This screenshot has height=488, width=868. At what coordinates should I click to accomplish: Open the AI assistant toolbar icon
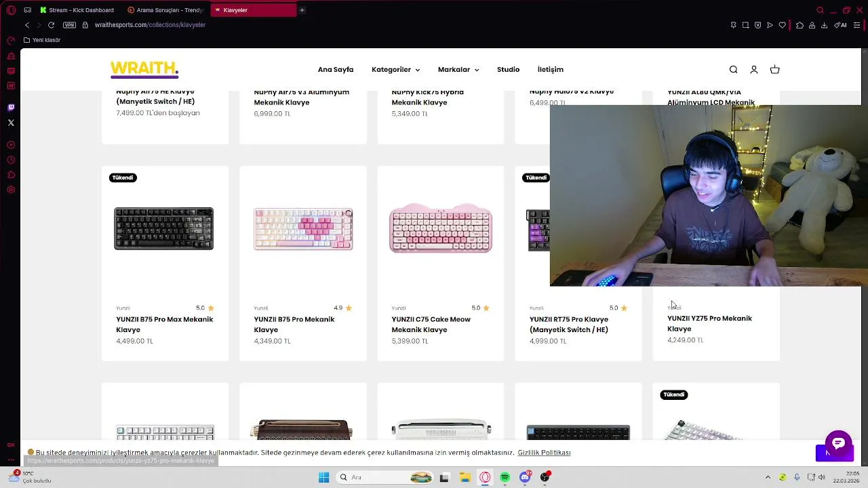(x=841, y=25)
